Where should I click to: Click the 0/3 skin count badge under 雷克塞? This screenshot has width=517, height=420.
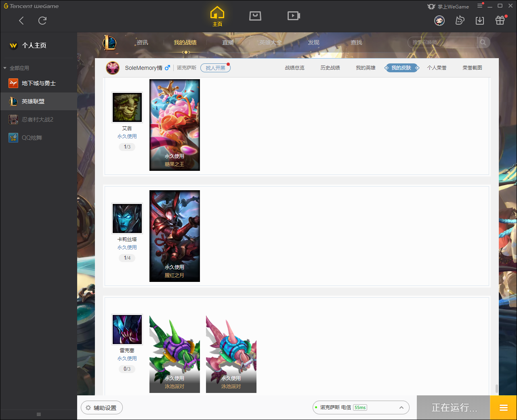(127, 369)
